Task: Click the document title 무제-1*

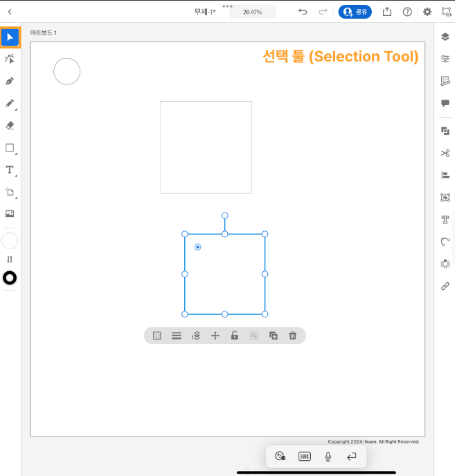Action: point(205,12)
